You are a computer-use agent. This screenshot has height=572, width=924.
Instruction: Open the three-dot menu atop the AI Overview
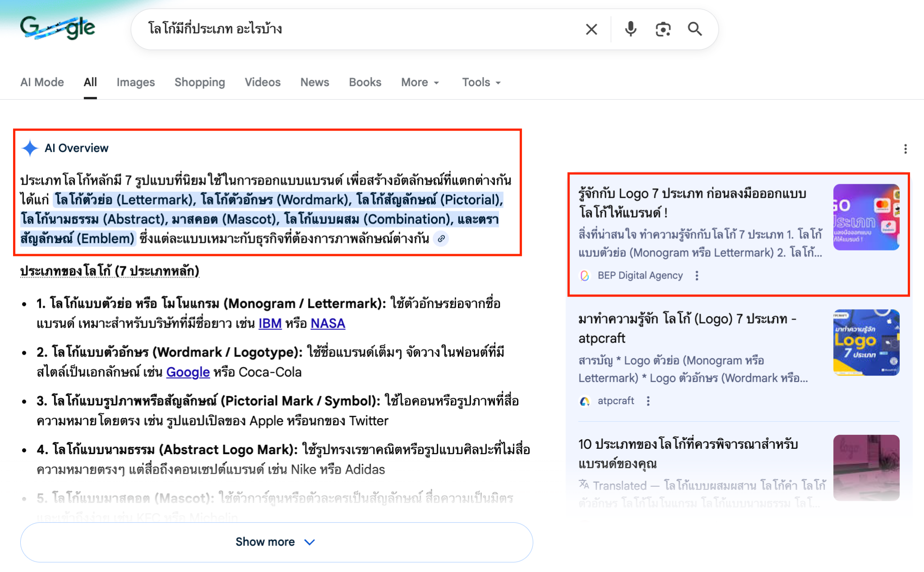click(x=906, y=149)
